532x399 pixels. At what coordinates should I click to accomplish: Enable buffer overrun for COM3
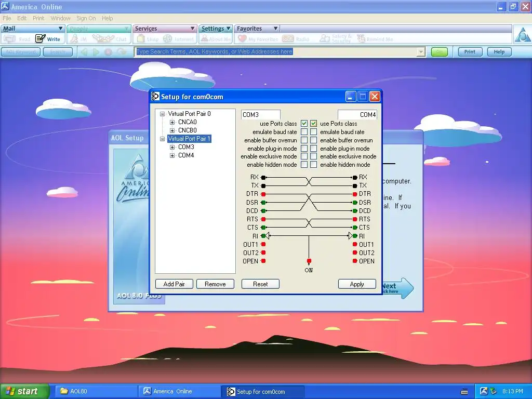point(304,140)
